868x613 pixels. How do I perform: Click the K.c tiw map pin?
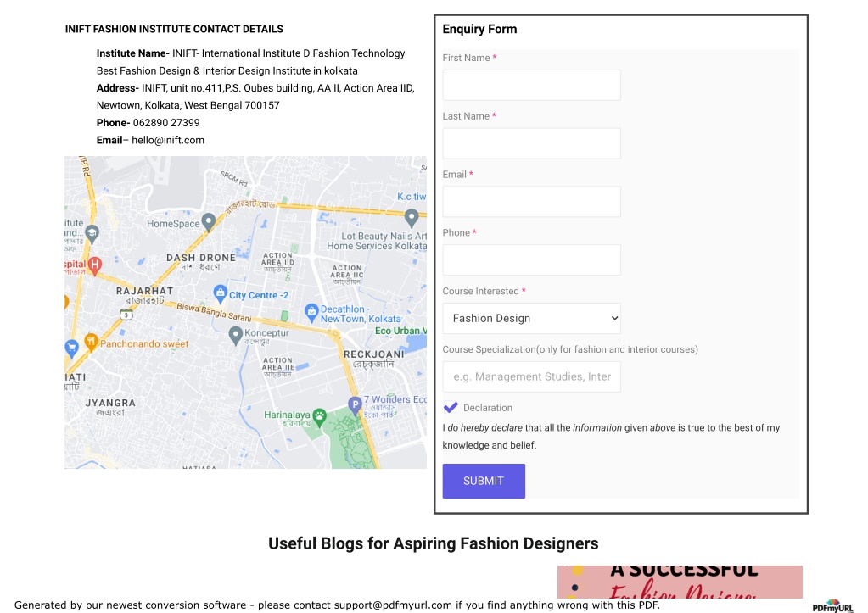tap(412, 217)
